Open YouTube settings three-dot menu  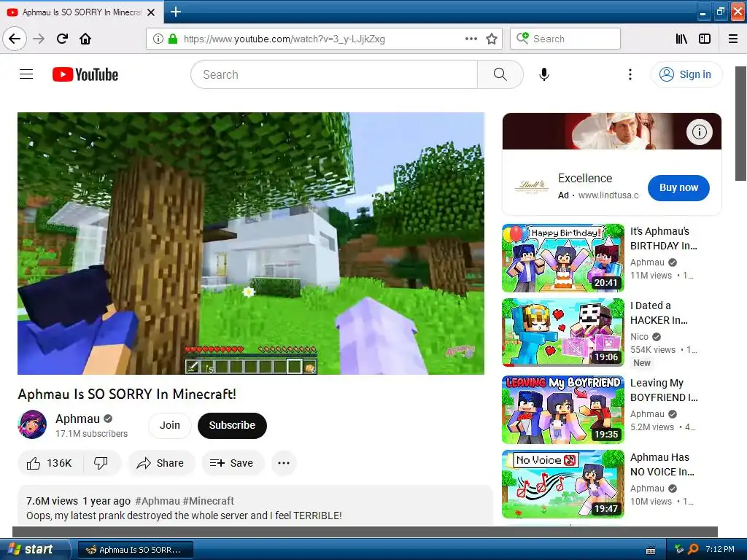tap(630, 74)
